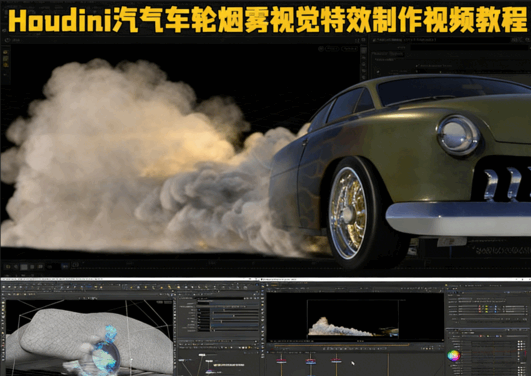Click the orange timeline bar under the compositing viewer

coord(342,345)
